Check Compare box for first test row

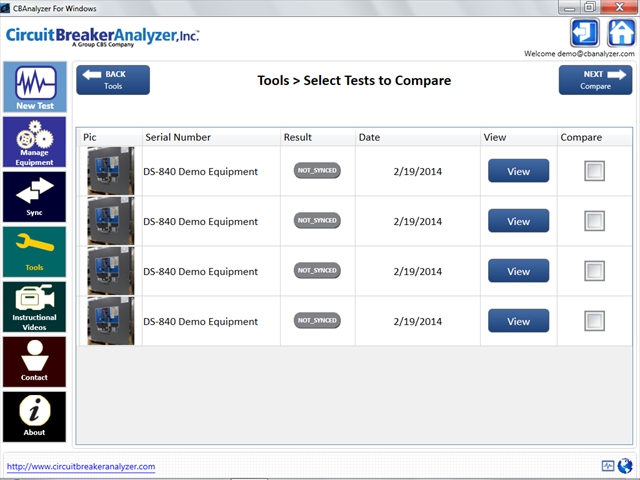point(594,171)
